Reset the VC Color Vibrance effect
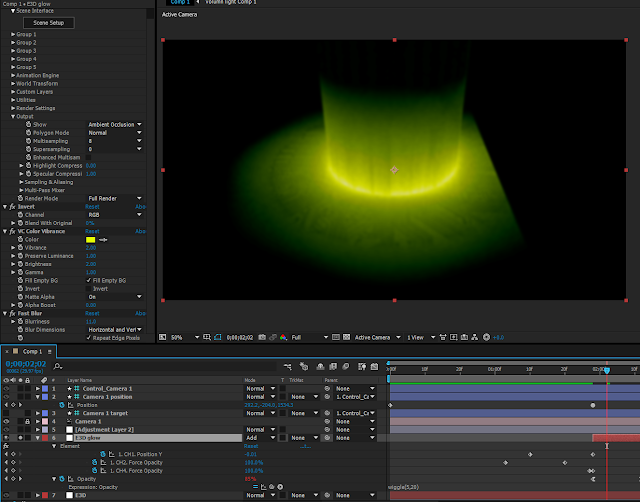Viewport: 640px width, 502px height. 92,231
